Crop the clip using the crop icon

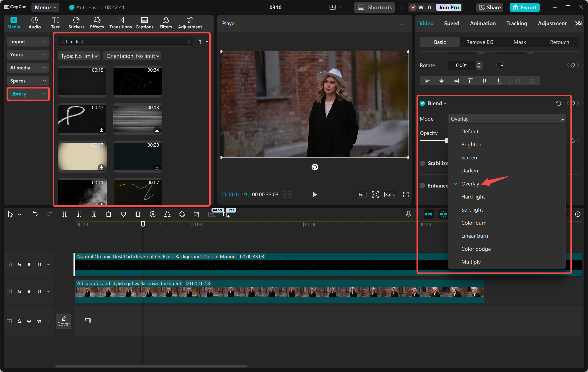tap(197, 214)
